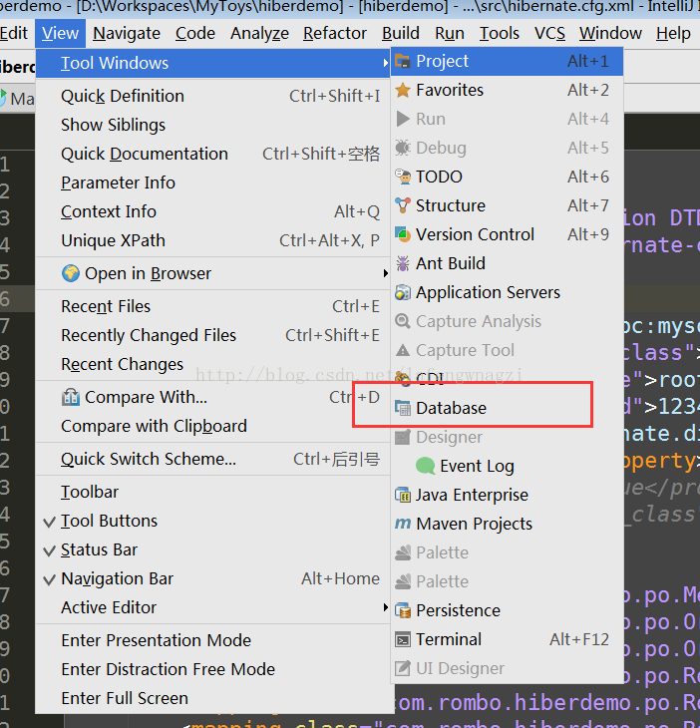Click the Open in Browser globe icon
The image size is (700, 728).
pos(70,273)
